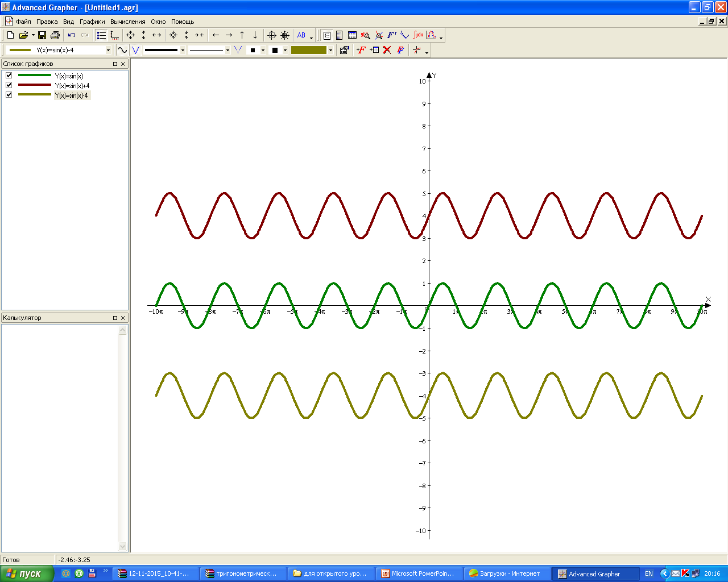Open the graph properties icon
The image size is (728, 582).
pos(344,50)
